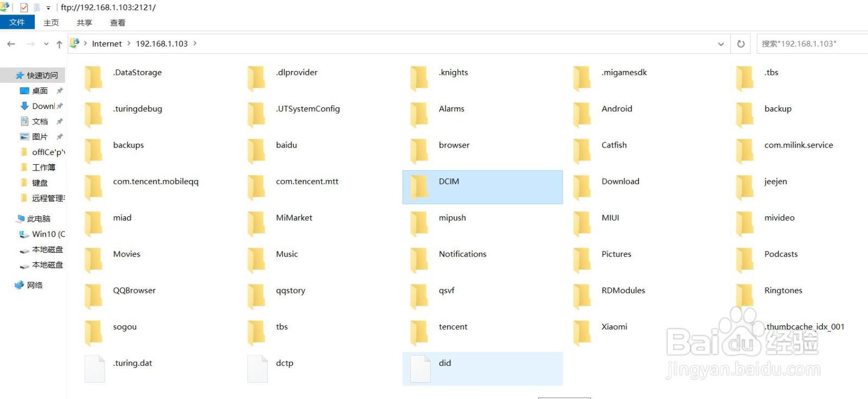
Task: Select the com.tencent.mobileqq folder name
Action: (156, 181)
